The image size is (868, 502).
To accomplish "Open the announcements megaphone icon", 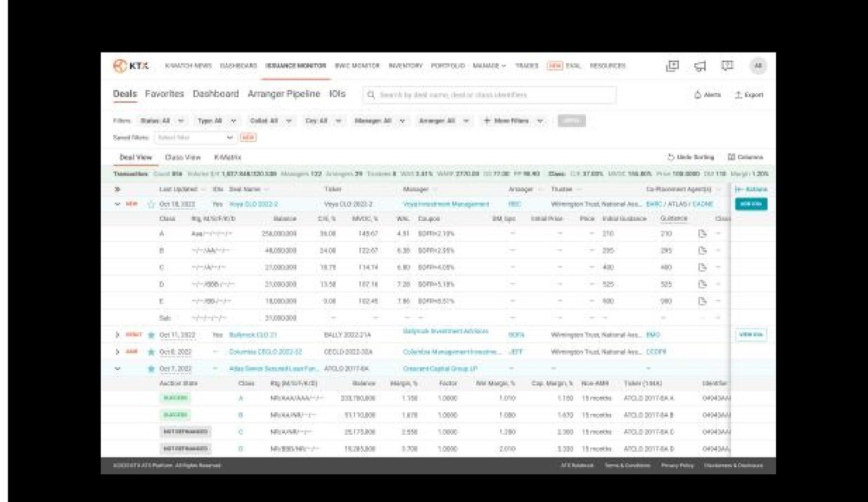I will [700, 66].
